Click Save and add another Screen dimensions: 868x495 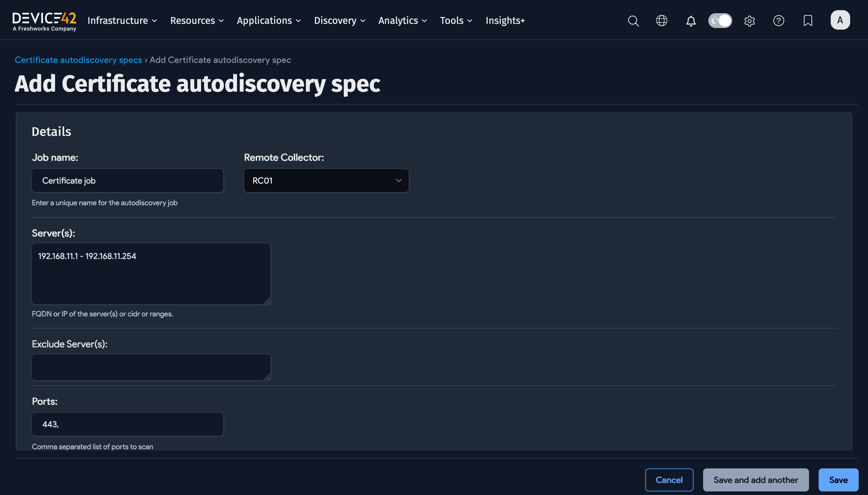pyautogui.click(x=756, y=480)
